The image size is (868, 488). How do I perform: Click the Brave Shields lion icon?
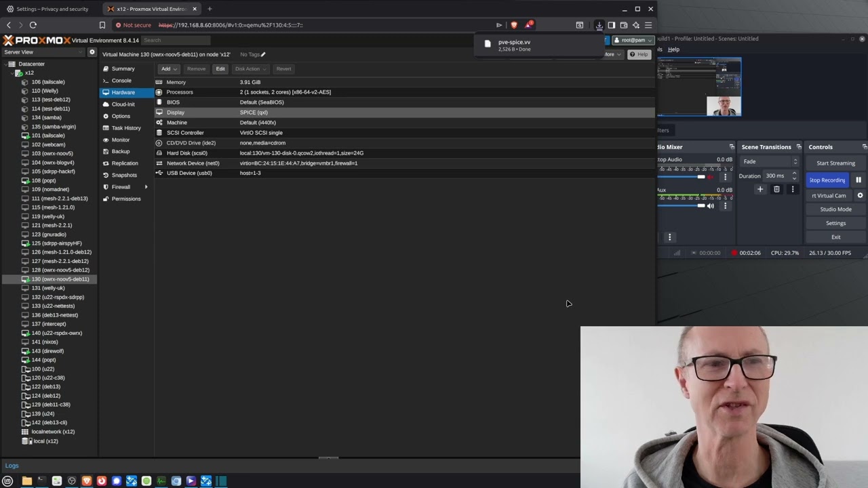(514, 25)
